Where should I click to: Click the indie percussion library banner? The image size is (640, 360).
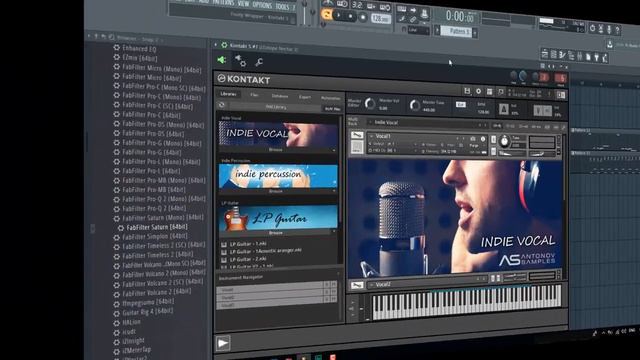(x=278, y=176)
